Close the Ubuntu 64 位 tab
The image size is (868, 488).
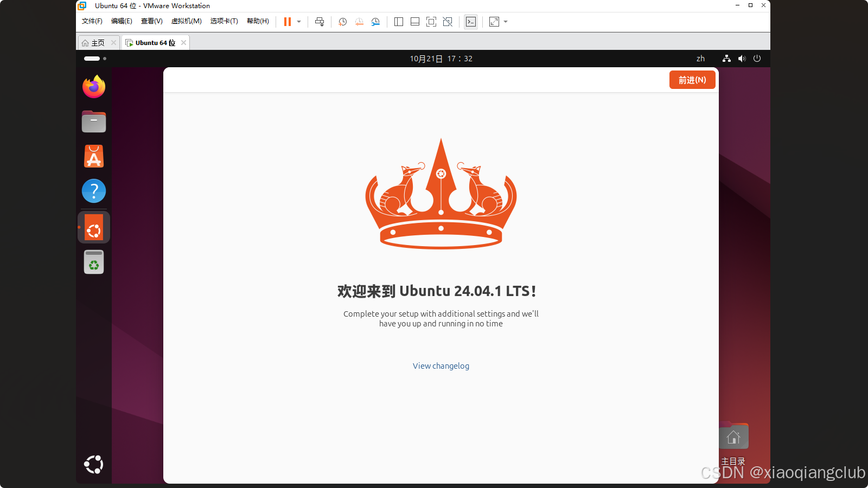pyautogui.click(x=184, y=43)
